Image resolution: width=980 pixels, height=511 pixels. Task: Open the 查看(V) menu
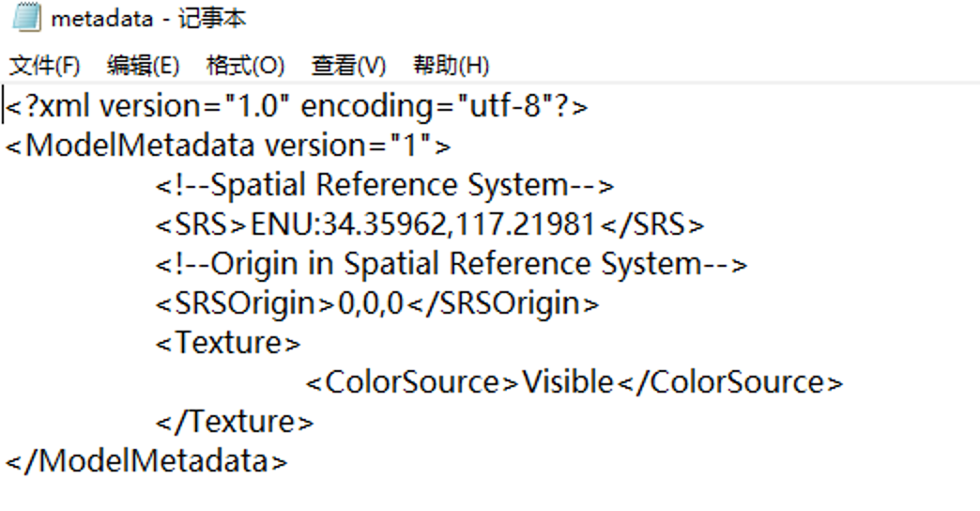click(x=349, y=65)
